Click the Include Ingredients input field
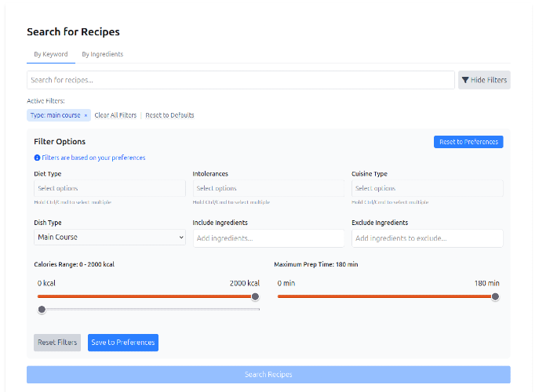The image size is (550, 392). coord(268,238)
